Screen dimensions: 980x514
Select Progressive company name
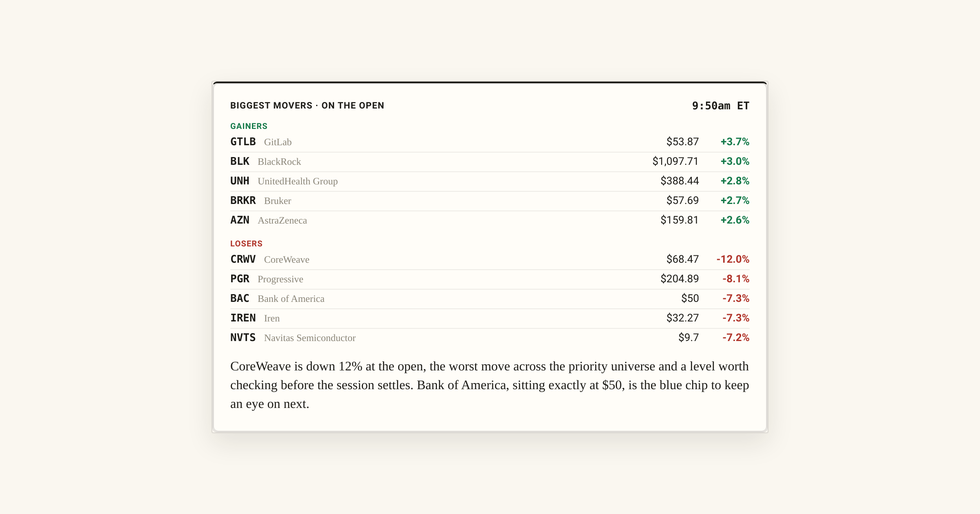click(280, 279)
